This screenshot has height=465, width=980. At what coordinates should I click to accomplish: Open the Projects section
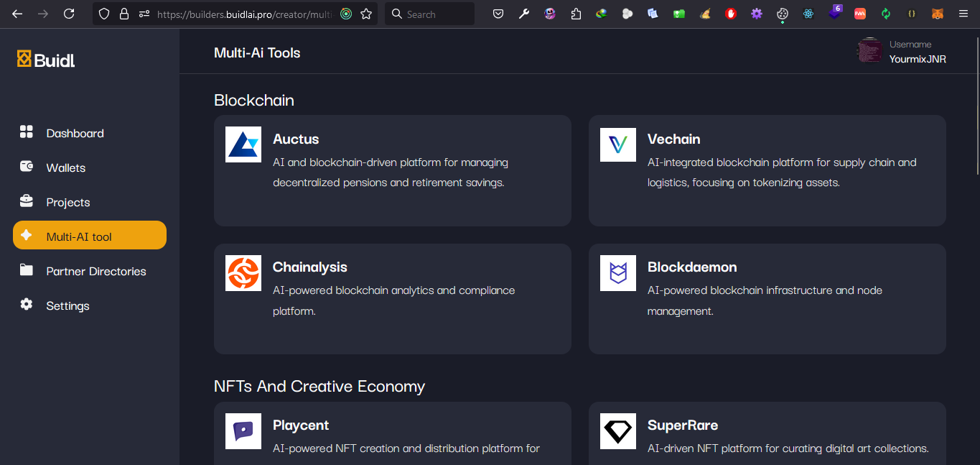pyautogui.click(x=68, y=202)
